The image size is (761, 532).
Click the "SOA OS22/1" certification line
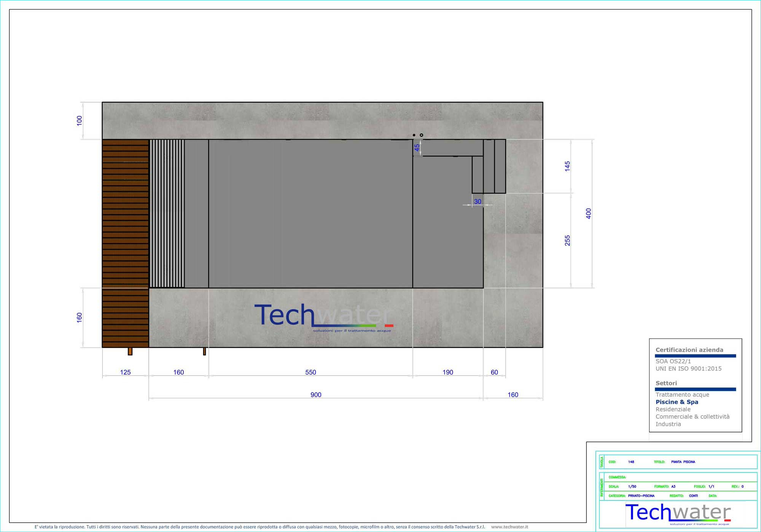(673, 361)
